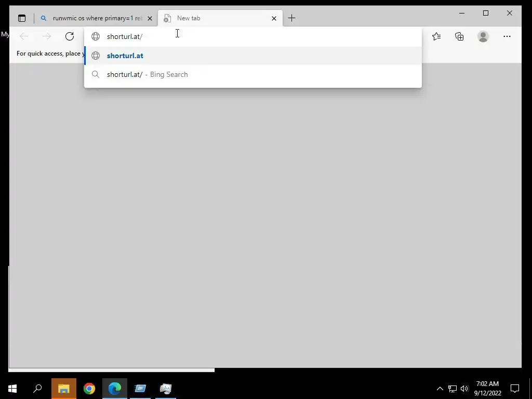Open the Favorites star list icon
This screenshot has height=399, width=532.
[x=436, y=36]
